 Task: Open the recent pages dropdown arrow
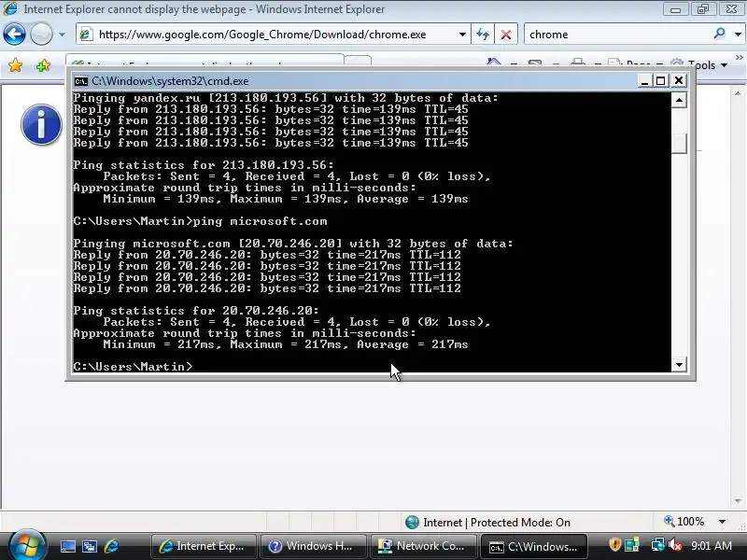pos(62,35)
